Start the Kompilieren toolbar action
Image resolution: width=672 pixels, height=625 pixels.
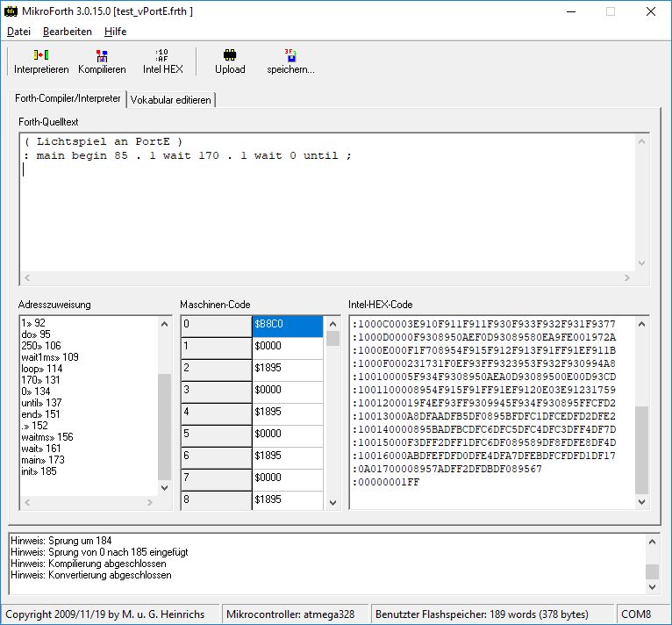102,61
